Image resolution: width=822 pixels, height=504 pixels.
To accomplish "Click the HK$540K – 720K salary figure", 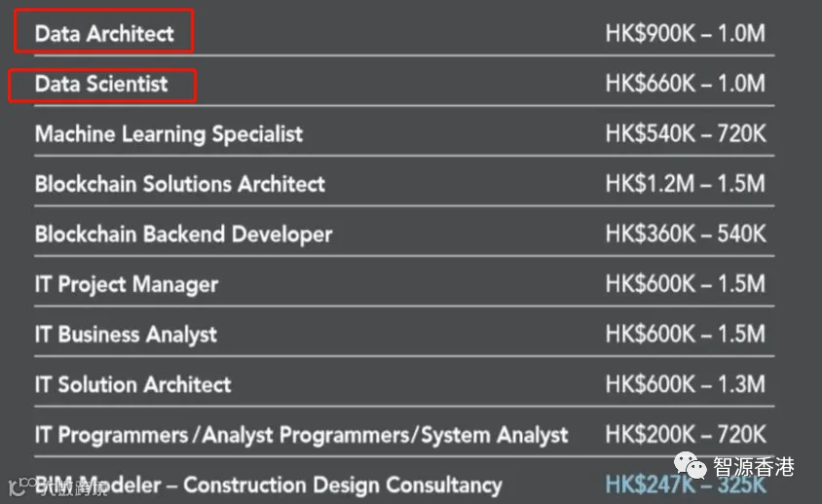I will click(x=686, y=133).
